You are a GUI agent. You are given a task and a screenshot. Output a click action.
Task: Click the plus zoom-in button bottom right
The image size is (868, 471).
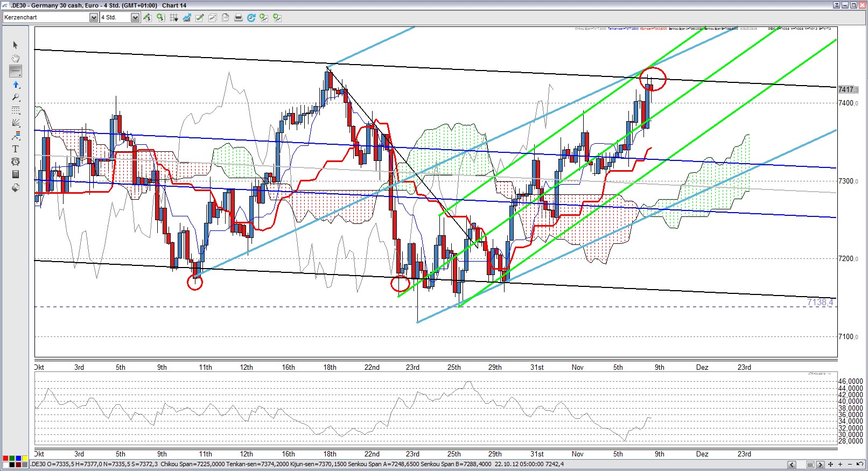pyautogui.click(x=840, y=465)
